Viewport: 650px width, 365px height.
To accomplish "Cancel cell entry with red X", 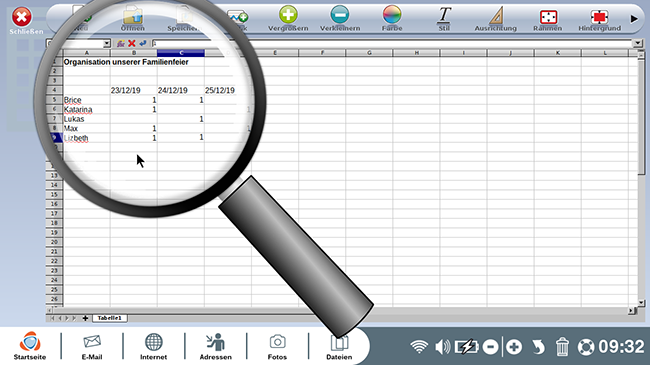I will [x=132, y=43].
